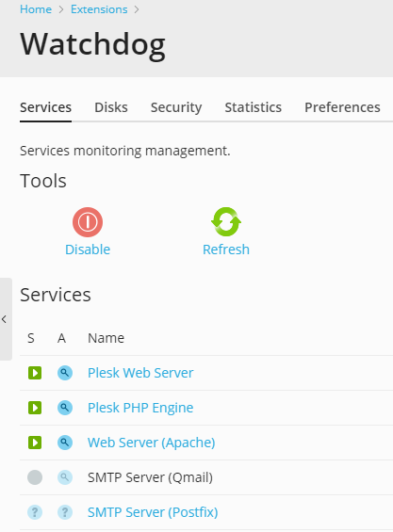Collapse the sidebar using left chevron handle
Viewport: 393px width, 532px height.
pyautogui.click(x=5, y=319)
